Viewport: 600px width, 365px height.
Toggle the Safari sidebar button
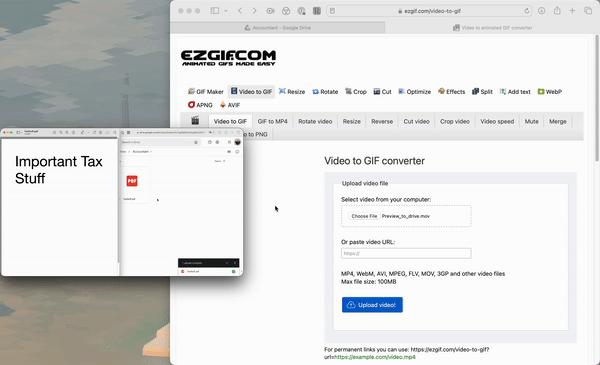pyautogui.click(x=215, y=11)
